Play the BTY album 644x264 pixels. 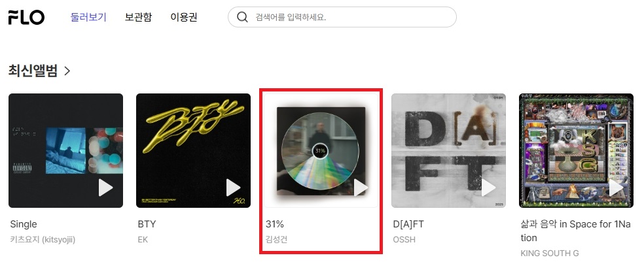point(233,188)
